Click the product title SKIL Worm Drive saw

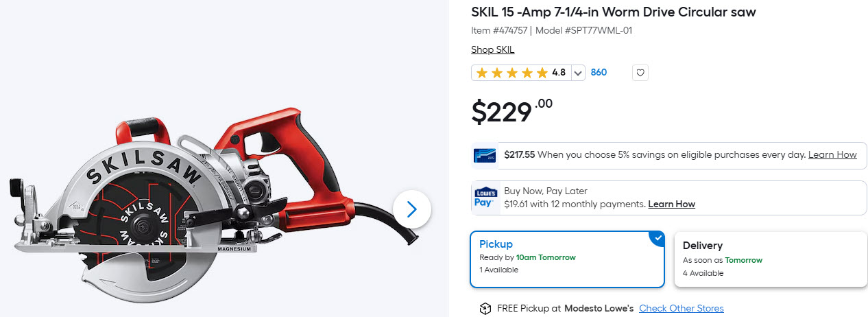click(614, 12)
